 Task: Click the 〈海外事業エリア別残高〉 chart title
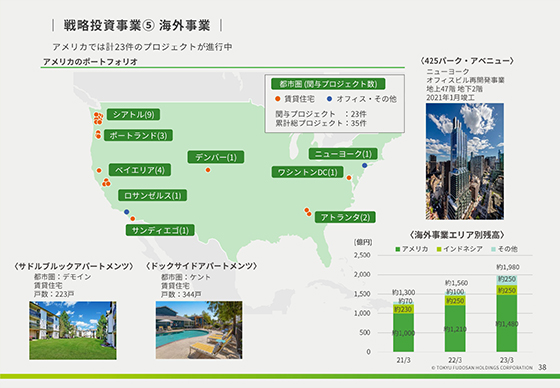pyautogui.click(x=456, y=235)
